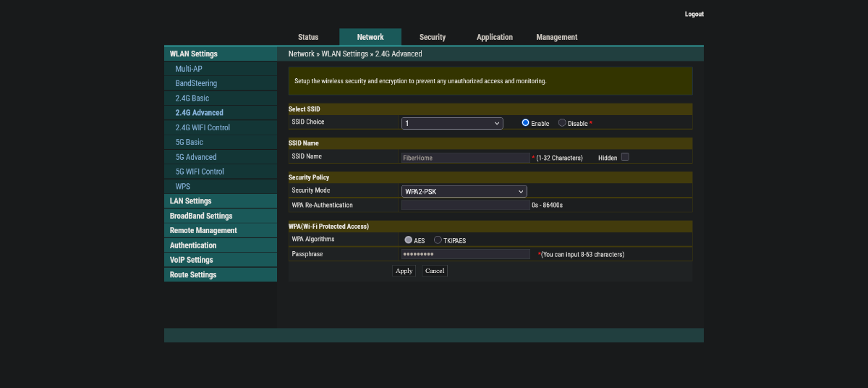Select the Enable radio button for SSID
This screenshot has width=868, height=388.
point(526,123)
